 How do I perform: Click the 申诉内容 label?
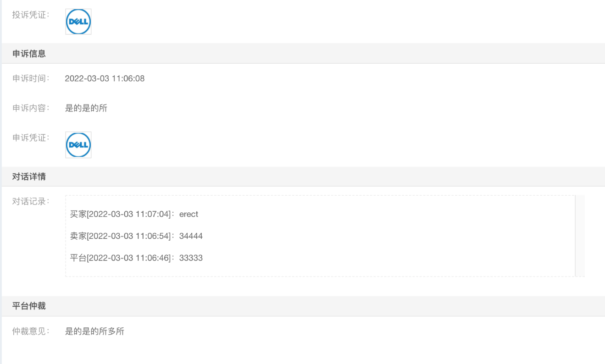click(x=31, y=109)
